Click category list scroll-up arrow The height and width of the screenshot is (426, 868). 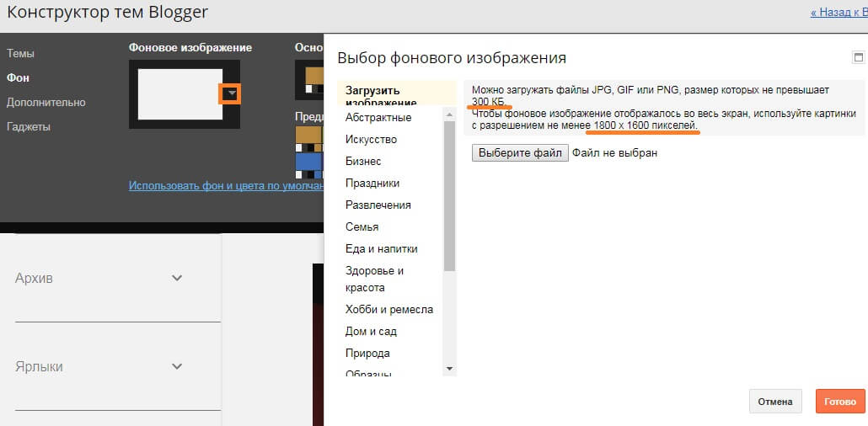point(449,114)
